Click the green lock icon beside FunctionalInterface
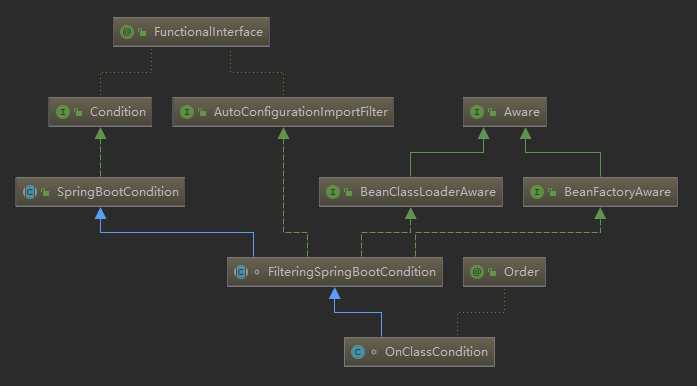This screenshot has width=697, height=386. pos(142,32)
